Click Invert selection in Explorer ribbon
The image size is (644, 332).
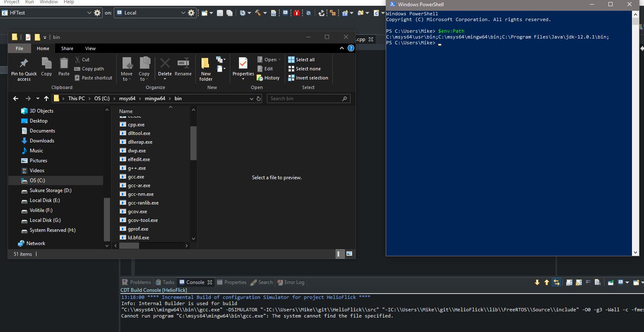tap(308, 78)
